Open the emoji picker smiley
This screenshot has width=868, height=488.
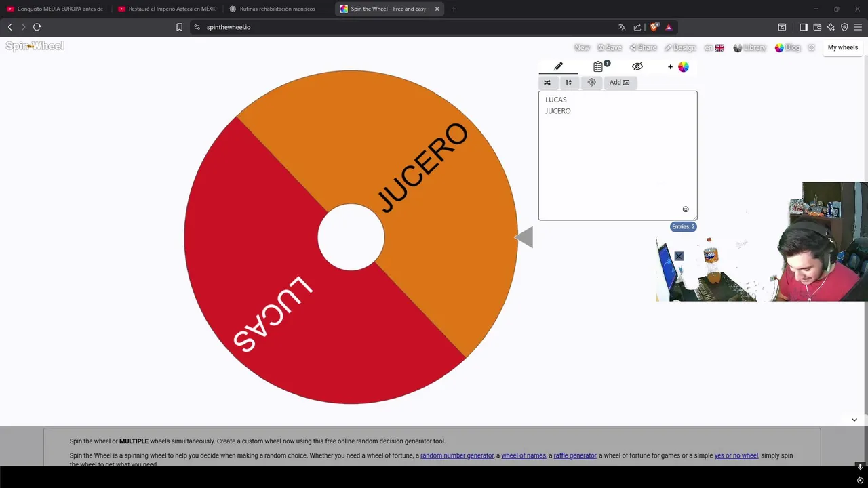point(686,209)
